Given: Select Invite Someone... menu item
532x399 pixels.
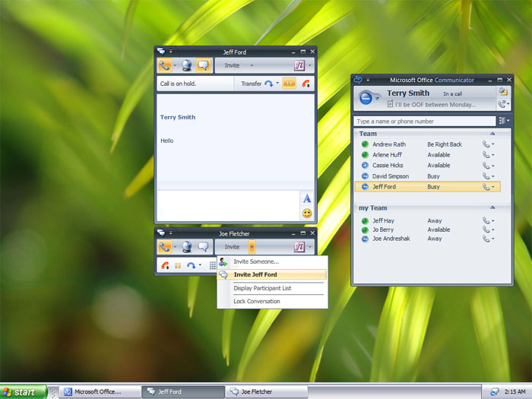Looking at the screenshot, I should [x=272, y=261].
